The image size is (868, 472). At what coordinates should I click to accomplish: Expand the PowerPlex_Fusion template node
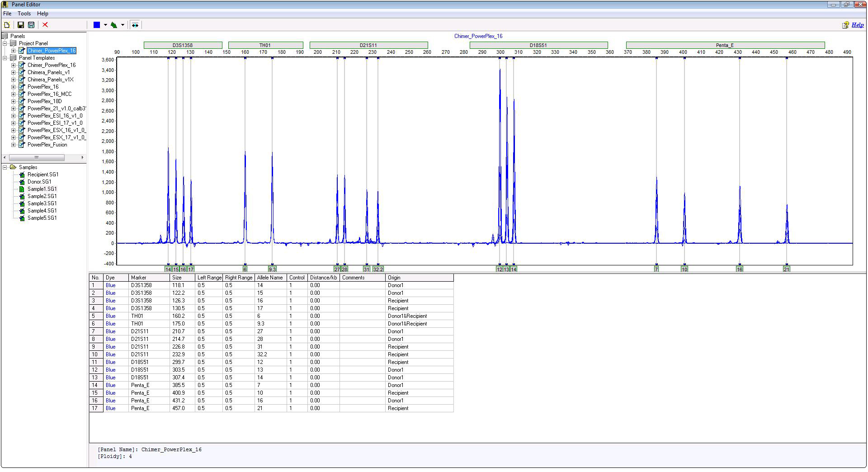pos(14,145)
